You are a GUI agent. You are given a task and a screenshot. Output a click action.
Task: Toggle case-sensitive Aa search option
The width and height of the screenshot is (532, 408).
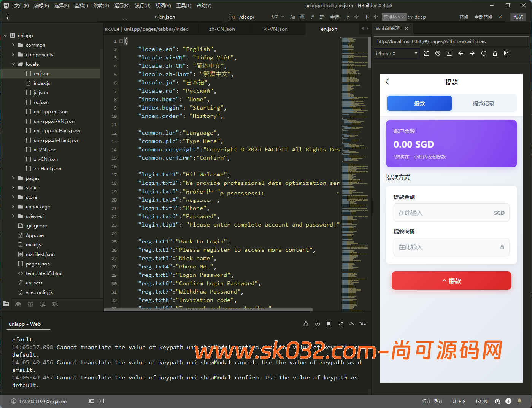coord(292,17)
